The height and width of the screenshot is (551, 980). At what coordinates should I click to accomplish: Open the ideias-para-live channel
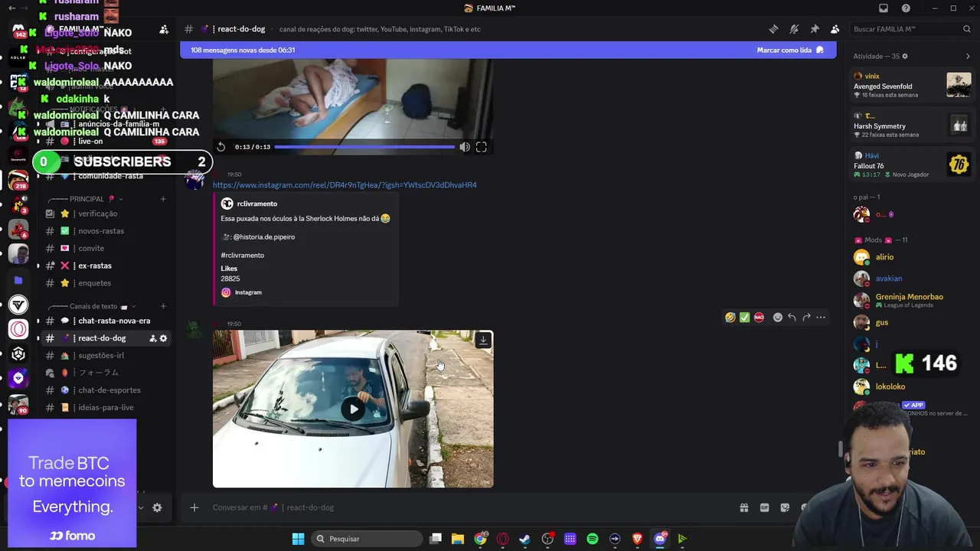tap(105, 407)
